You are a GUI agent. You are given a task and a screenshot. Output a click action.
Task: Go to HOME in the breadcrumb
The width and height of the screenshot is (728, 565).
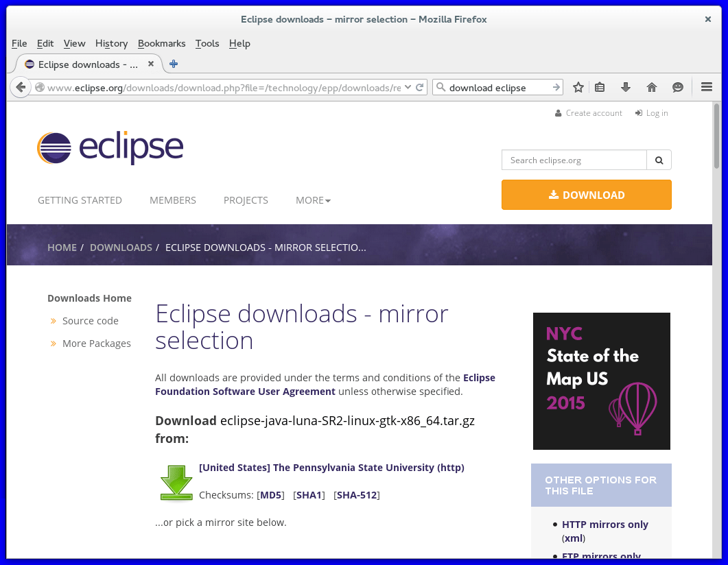pyautogui.click(x=62, y=248)
